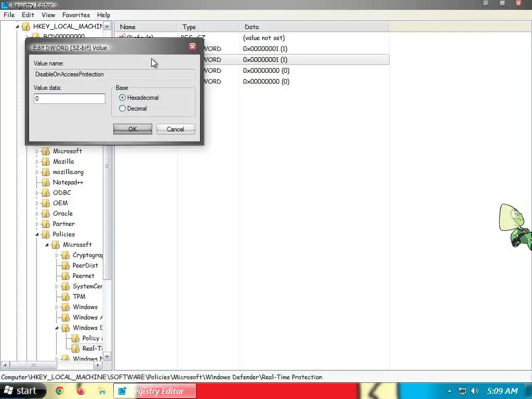This screenshot has height=399, width=532.
Task: Expand the SystemCertificates key
Action: click(57, 287)
